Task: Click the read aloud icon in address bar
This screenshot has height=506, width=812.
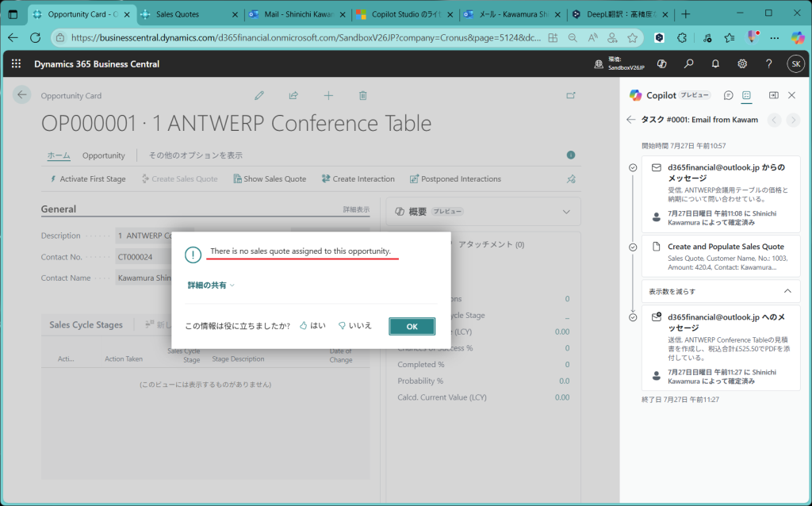Action: pyautogui.click(x=592, y=37)
